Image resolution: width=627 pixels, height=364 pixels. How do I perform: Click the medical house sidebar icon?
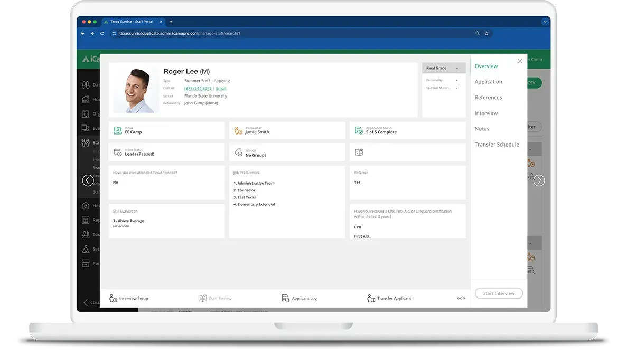(x=86, y=205)
